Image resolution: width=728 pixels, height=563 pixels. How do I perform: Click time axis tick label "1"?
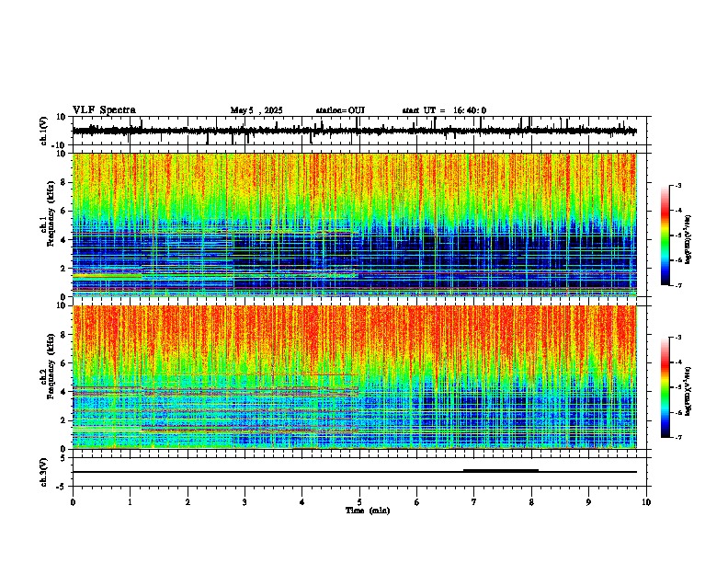coord(130,502)
